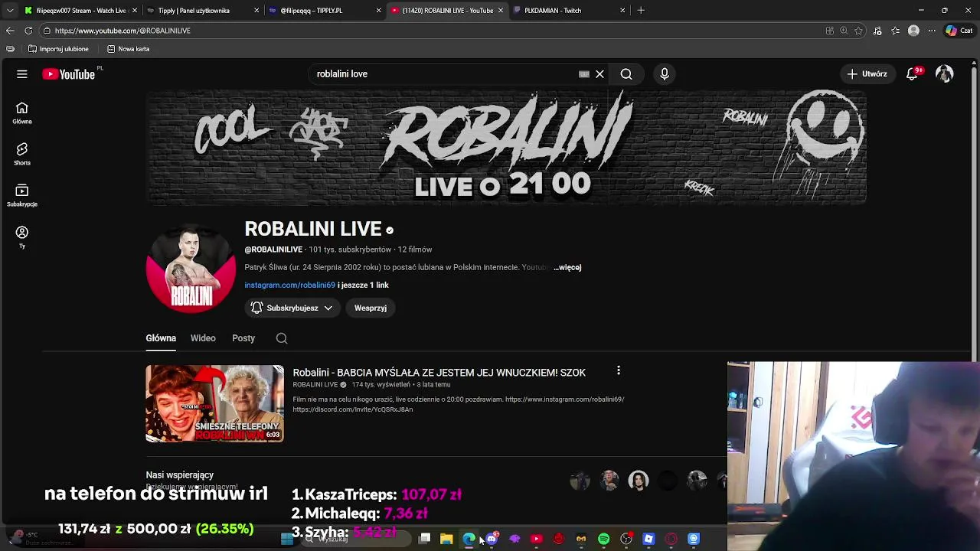Open Spotify from the taskbar

coord(604,539)
